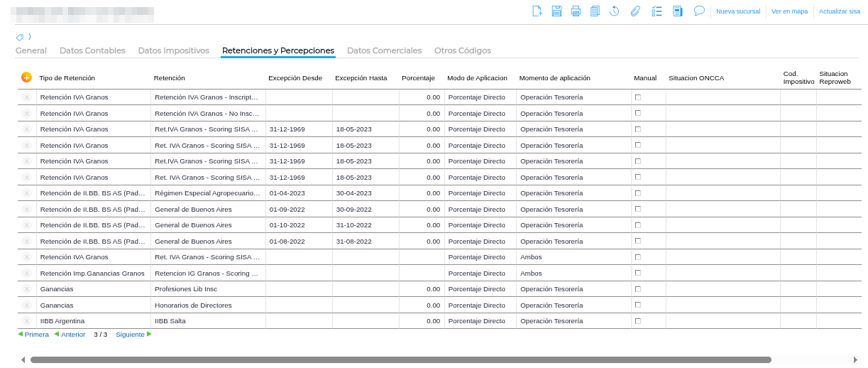Click Ver en mapa
Viewport: 868px width, 368px height.
(789, 11)
